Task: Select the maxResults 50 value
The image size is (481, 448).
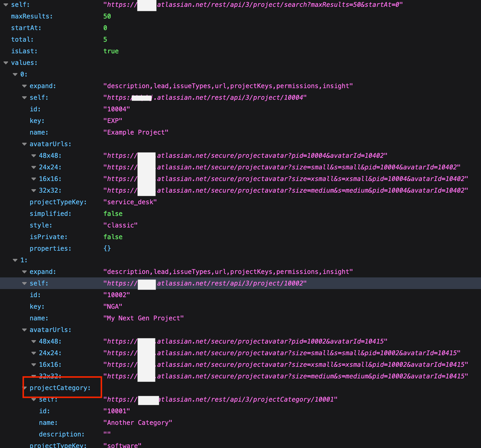Action: click(107, 16)
